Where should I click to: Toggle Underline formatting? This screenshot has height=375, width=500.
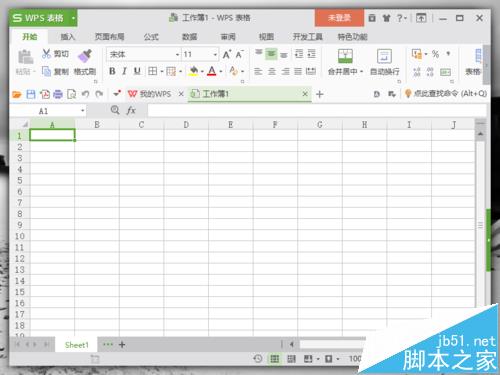[137, 71]
